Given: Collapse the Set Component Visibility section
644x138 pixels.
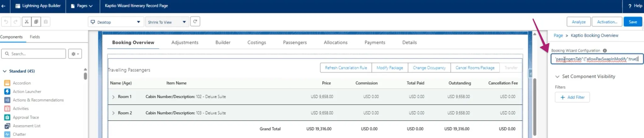Looking at the screenshot, I should [x=557, y=77].
